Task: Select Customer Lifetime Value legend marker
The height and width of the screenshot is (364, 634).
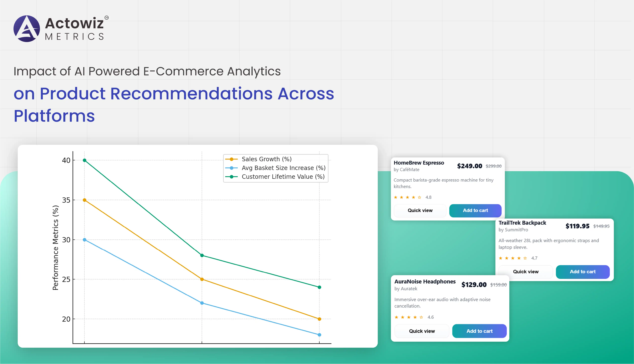Action: 232,177
